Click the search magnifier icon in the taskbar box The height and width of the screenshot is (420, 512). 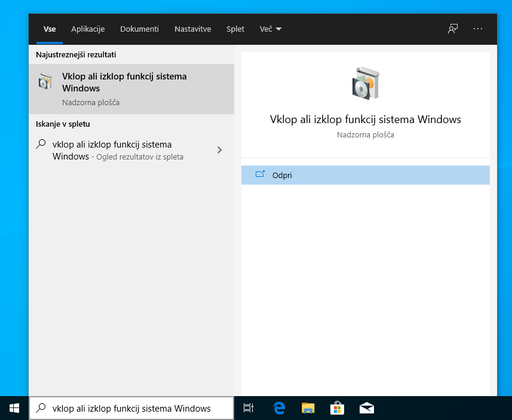click(x=41, y=408)
